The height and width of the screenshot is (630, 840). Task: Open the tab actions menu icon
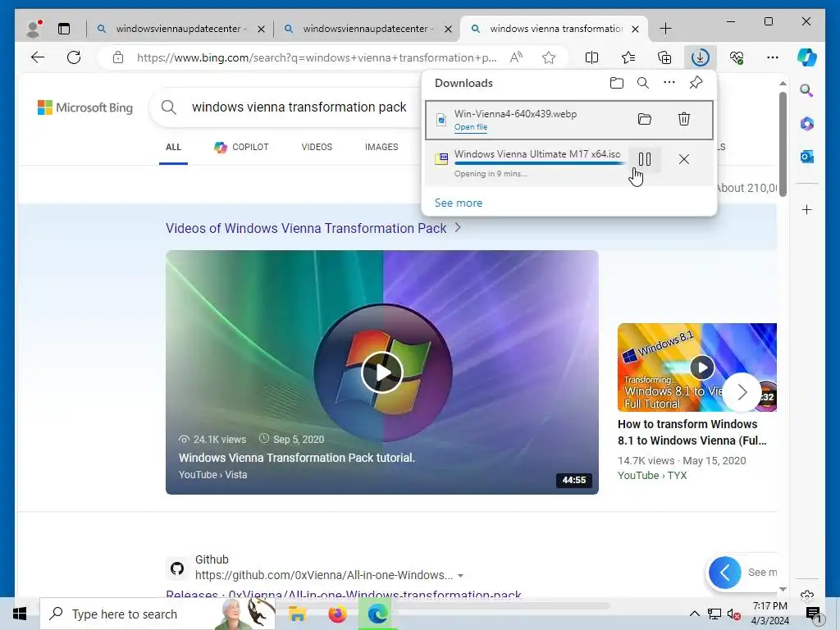tap(64, 29)
